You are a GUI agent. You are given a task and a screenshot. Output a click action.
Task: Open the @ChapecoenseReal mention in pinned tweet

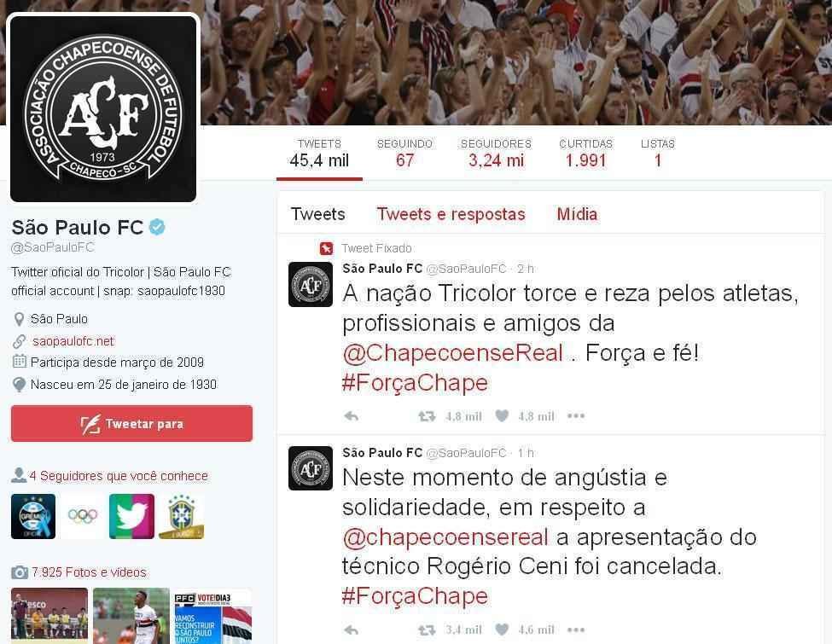pyautogui.click(x=452, y=353)
